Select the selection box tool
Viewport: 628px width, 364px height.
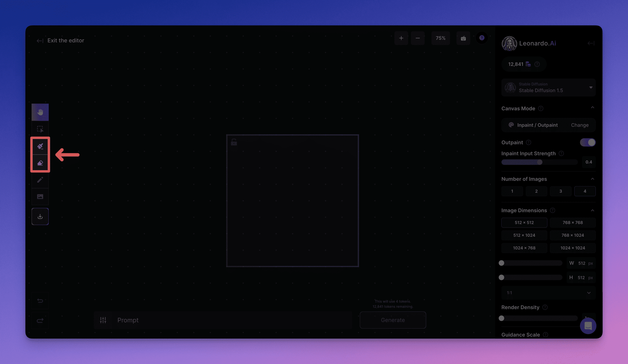click(x=40, y=129)
